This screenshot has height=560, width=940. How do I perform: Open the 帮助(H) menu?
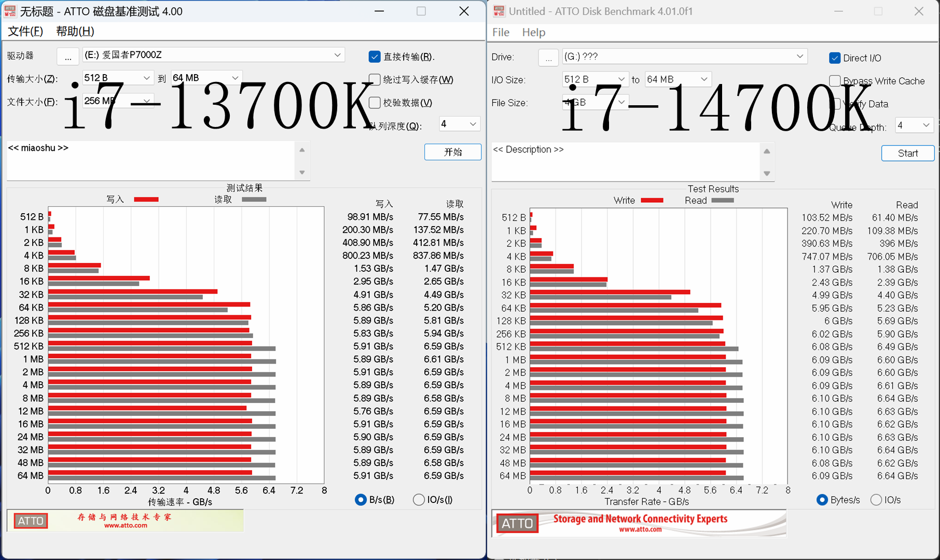75,31
